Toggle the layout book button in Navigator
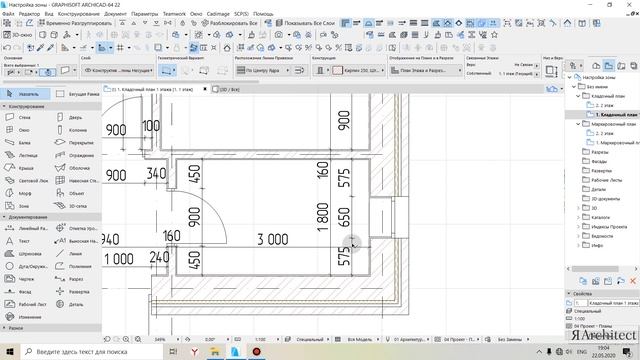This screenshot has width=640, height=360. 621,66
